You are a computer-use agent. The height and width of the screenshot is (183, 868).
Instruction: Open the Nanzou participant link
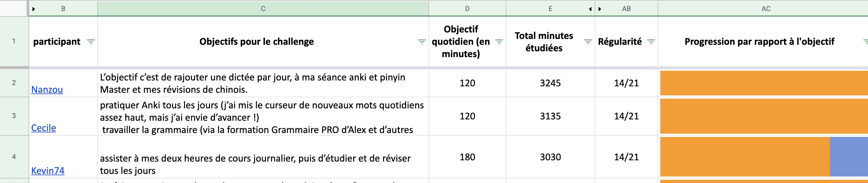47,90
